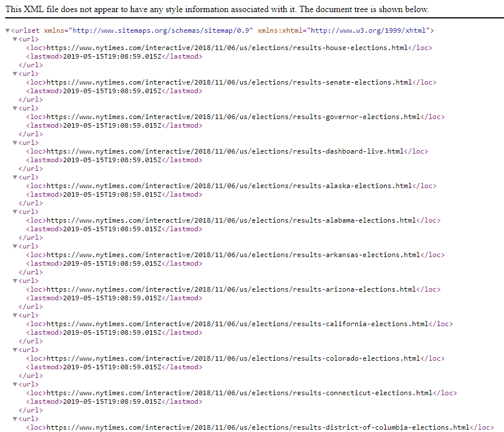The height and width of the screenshot is (432, 504).
Task: Click lastmod timestamp under results-house-elections
Action: [112, 56]
